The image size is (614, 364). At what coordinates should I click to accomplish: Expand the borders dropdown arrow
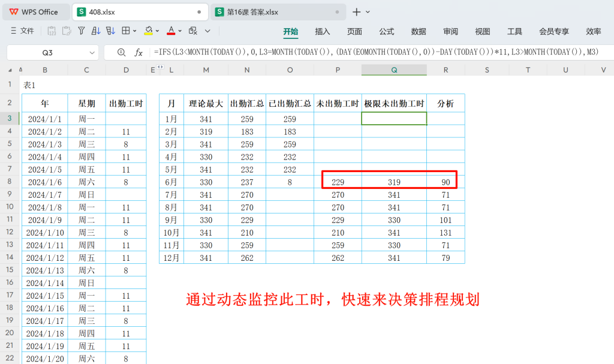tap(135, 31)
